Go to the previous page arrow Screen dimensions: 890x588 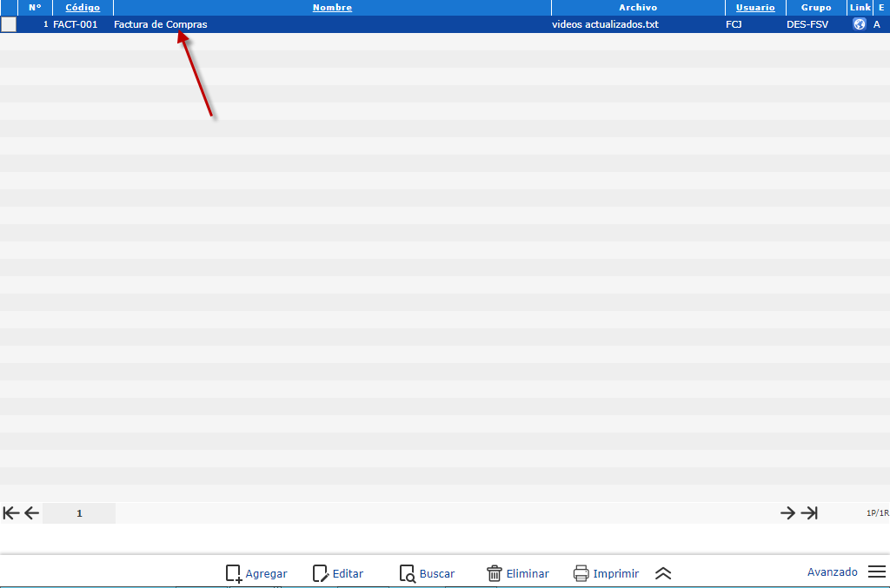pyautogui.click(x=32, y=513)
